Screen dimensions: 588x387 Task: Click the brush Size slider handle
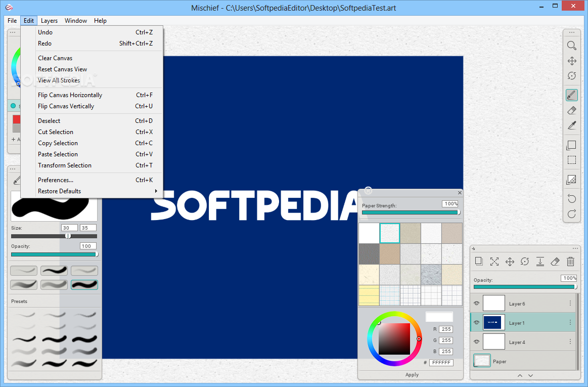tap(68, 236)
